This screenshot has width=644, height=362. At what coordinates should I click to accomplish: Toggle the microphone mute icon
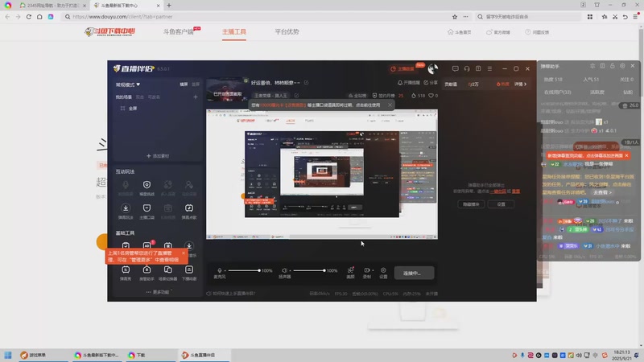click(219, 270)
